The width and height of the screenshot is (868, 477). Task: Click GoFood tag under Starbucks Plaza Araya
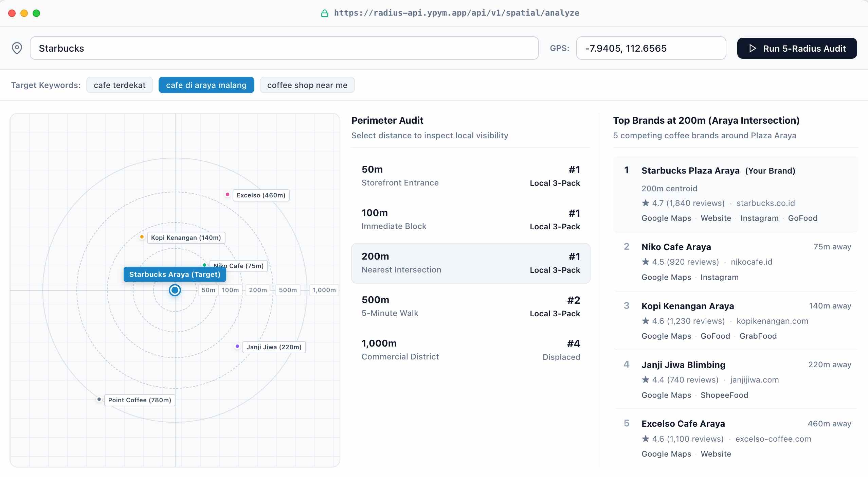802,218
